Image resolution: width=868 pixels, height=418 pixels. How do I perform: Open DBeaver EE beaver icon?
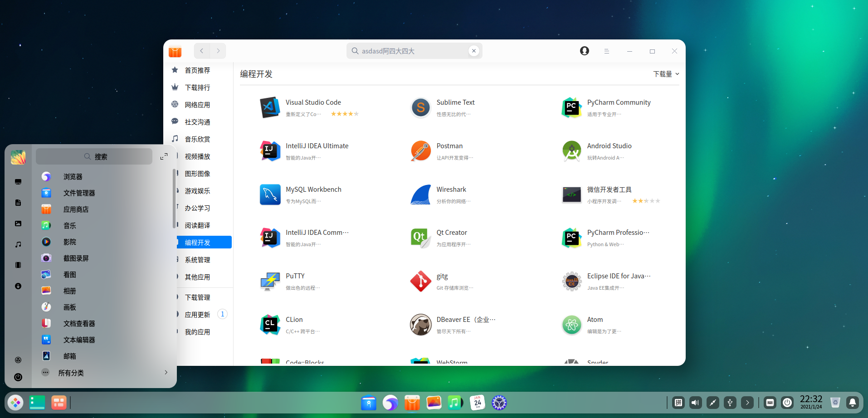(421, 325)
